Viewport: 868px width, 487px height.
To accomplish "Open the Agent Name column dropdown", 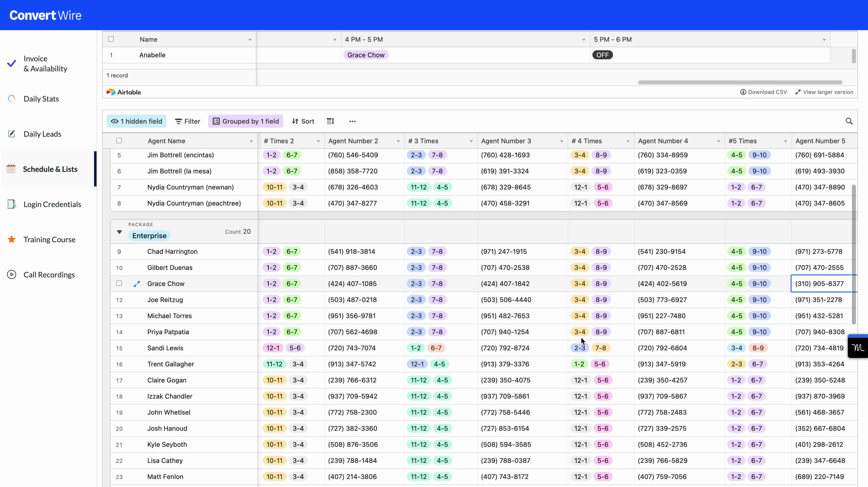I will [251, 141].
